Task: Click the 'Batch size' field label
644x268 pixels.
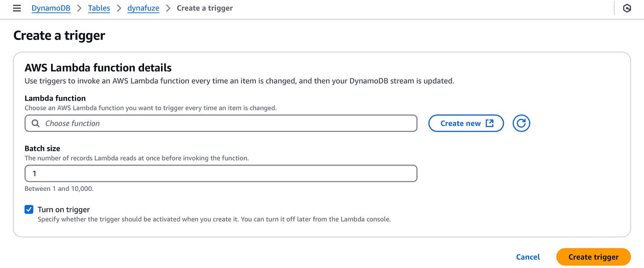Action: point(42,148)
